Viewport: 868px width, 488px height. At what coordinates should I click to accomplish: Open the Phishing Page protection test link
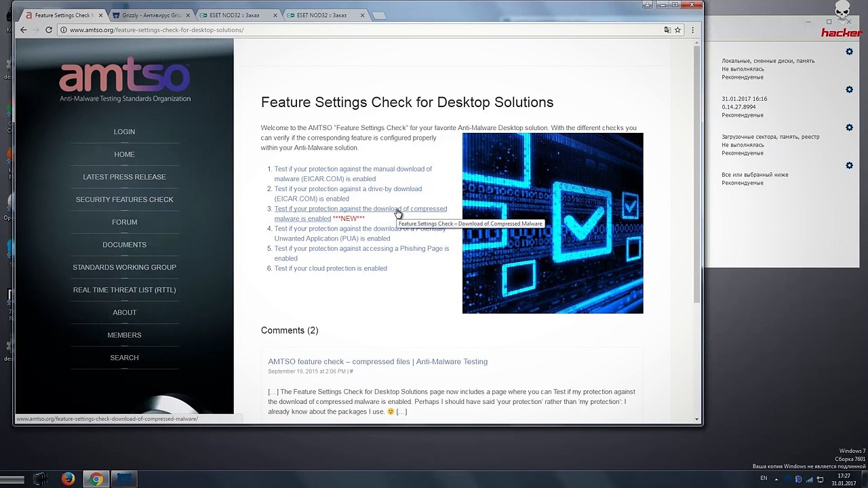[361, 253]
